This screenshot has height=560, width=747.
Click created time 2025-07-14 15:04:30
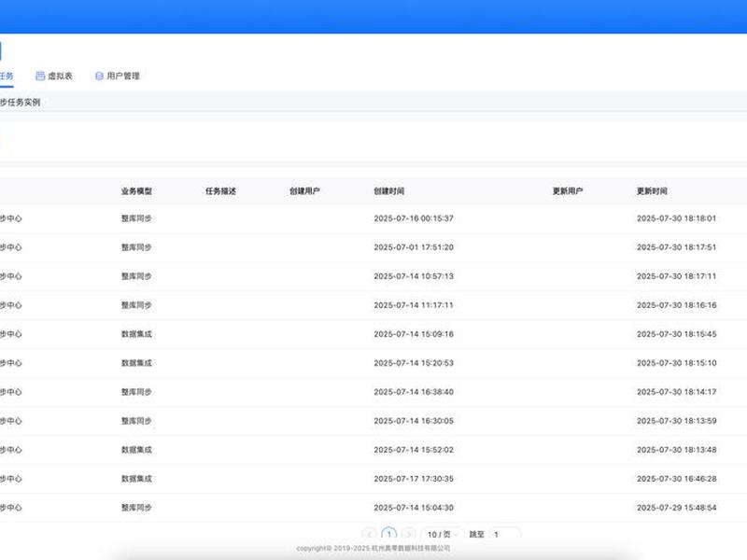point(414,508)
